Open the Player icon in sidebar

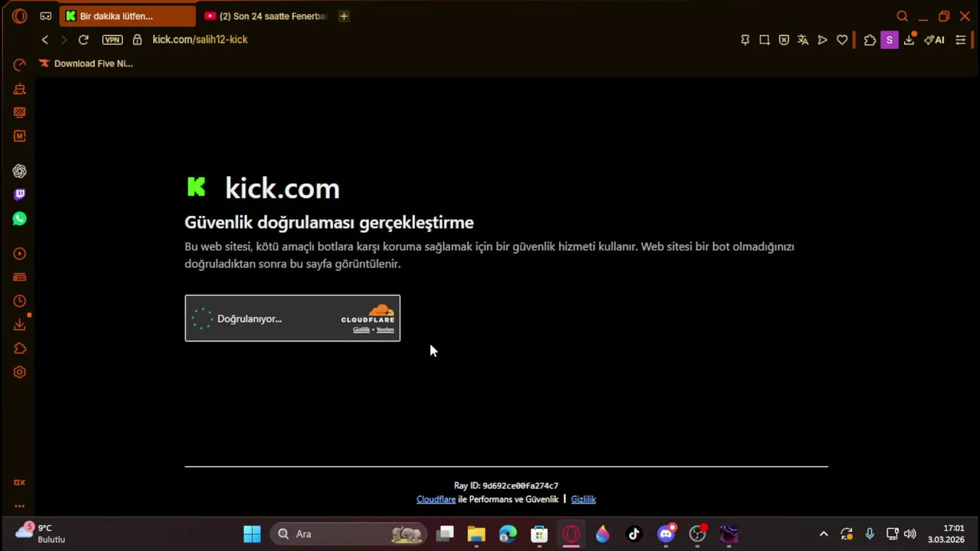coord(20,254)
